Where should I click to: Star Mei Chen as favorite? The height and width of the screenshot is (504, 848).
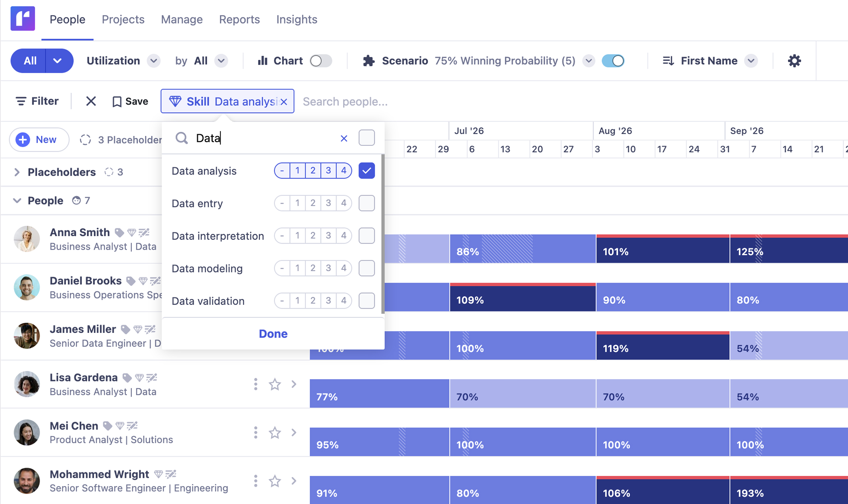(x=275, y=433)
